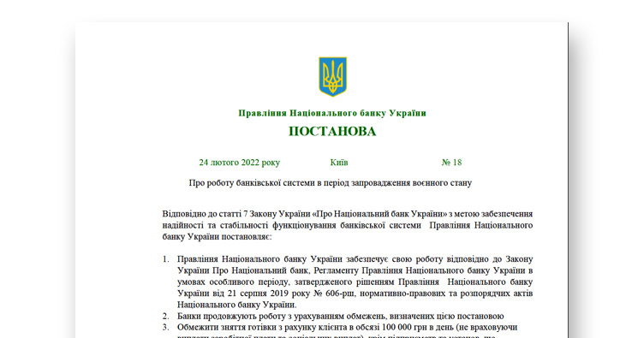Click line starting 'надійності та стабільності'

(348, 225)
